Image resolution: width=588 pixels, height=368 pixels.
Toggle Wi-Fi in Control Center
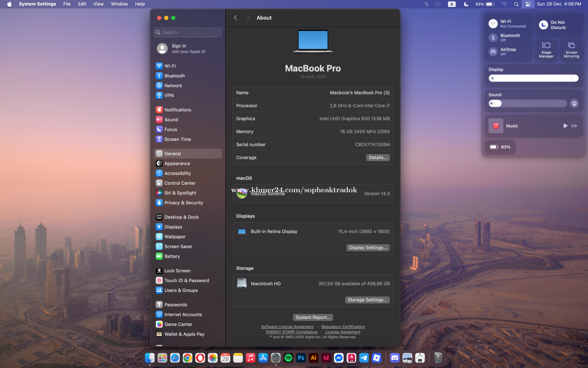click(493, 24)
